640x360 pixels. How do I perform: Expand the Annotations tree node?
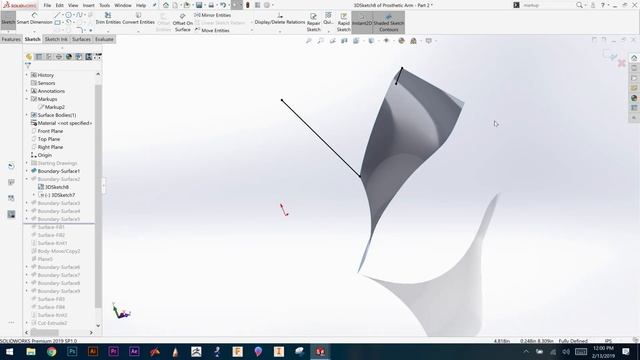tap(27, 91)
